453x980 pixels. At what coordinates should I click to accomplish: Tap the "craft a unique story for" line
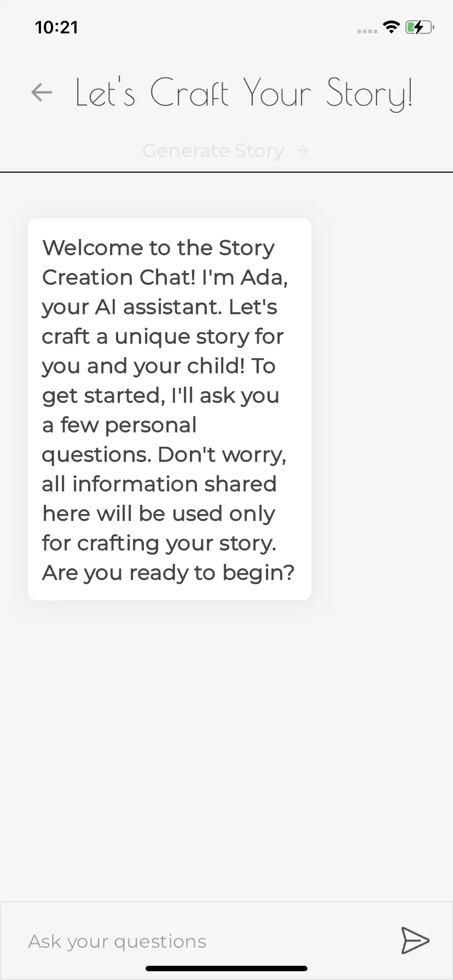[x=163, y=336]
